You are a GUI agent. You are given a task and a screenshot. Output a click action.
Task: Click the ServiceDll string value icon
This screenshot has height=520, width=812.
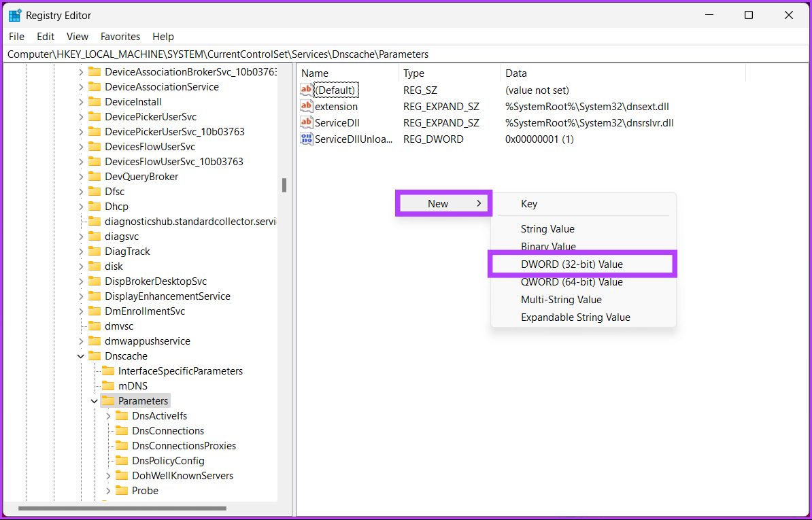[x=307, y=123]
